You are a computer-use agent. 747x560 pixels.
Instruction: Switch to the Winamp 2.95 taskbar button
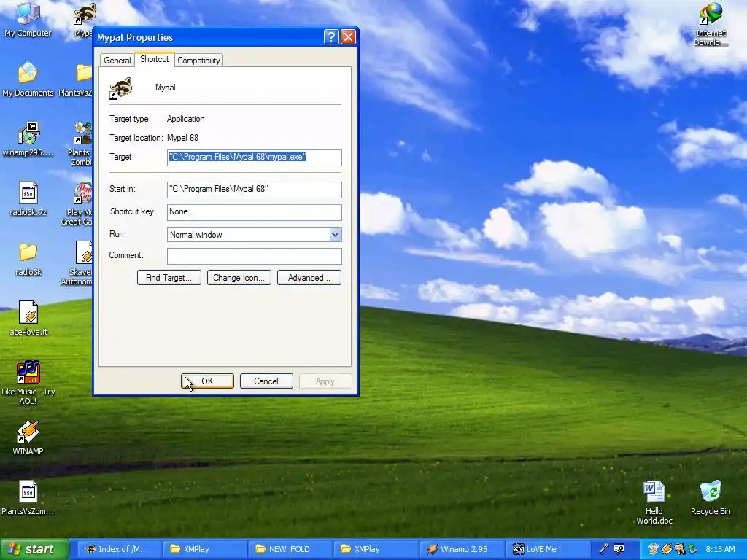pos(462,549)
